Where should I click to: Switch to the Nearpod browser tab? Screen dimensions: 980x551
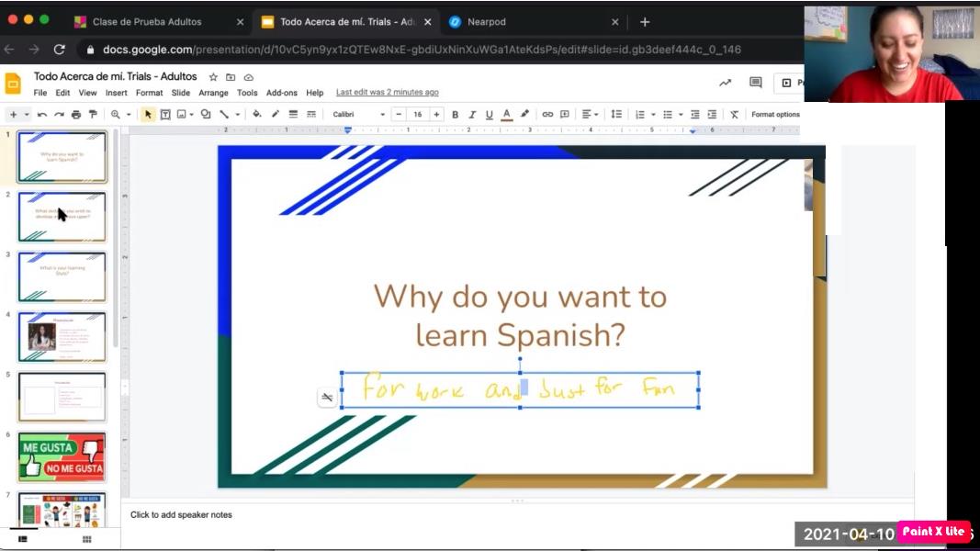pyautogui.click(x=486, y=22)
